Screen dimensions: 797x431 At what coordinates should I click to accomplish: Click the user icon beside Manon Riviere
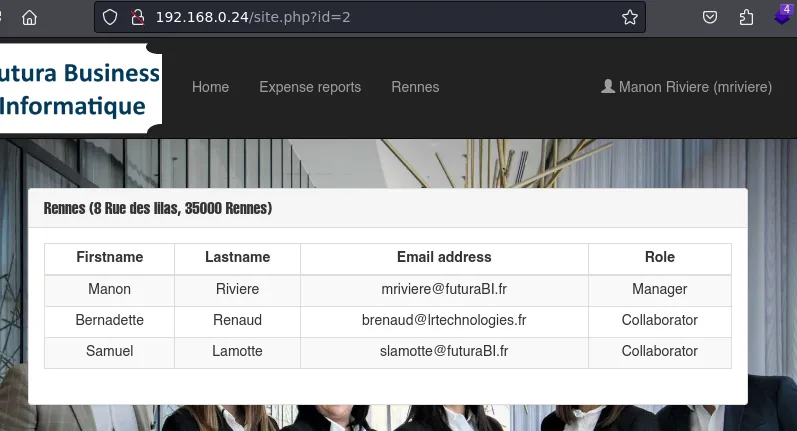coord(607,87)
